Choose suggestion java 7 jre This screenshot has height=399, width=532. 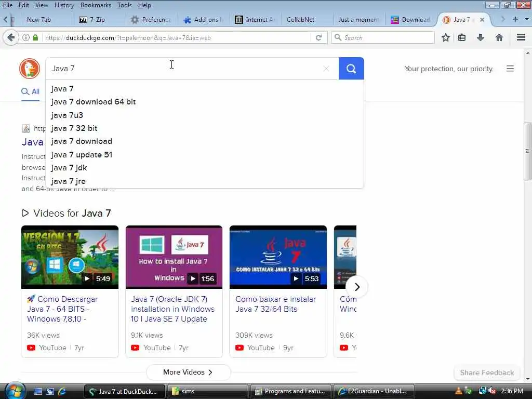(x=205, y=181)
